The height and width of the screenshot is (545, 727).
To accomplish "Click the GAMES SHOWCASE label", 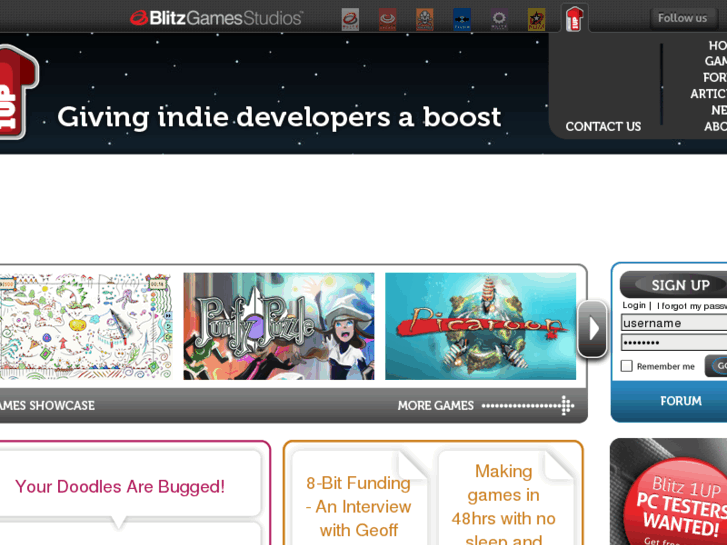I will tap(47, 405).
